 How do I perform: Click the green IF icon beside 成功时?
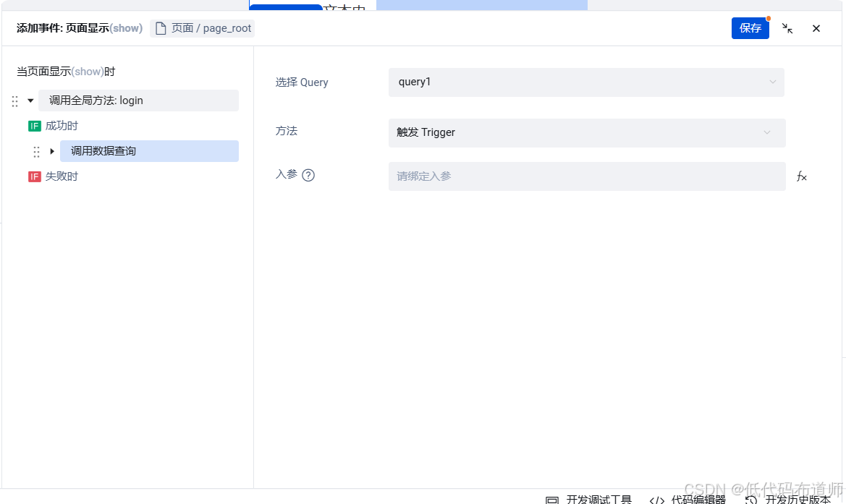click(34, 125)
